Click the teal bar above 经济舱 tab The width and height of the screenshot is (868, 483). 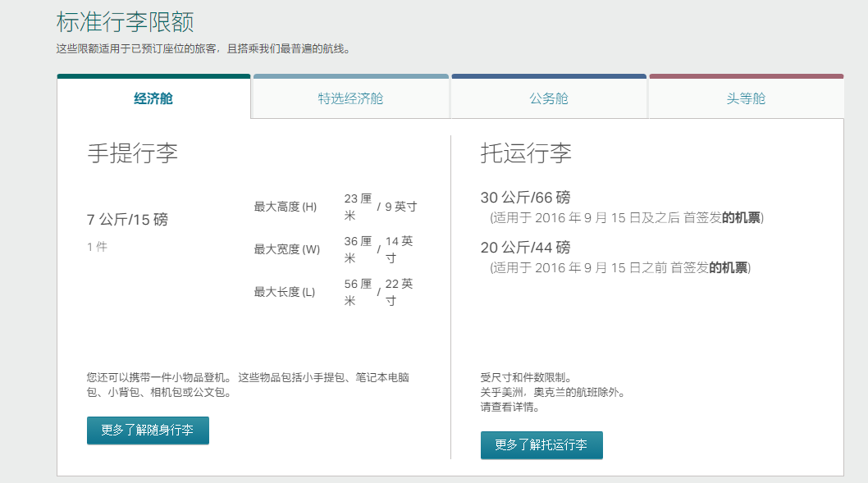[x=153, y=75]
